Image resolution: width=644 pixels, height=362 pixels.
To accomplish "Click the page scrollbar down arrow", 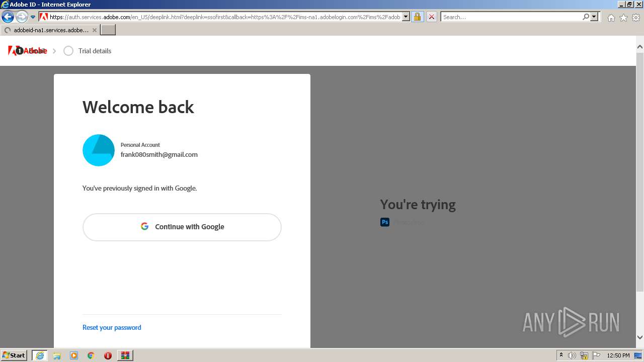I will [x=640, y=337].
